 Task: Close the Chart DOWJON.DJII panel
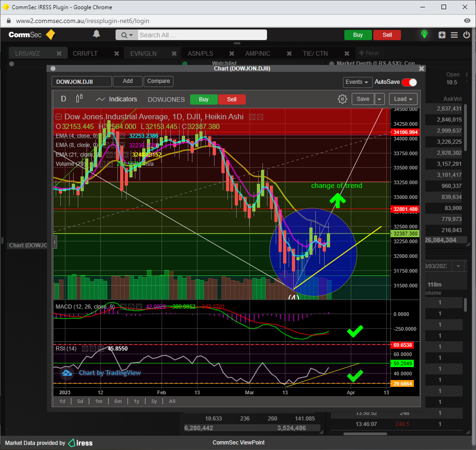421,68
